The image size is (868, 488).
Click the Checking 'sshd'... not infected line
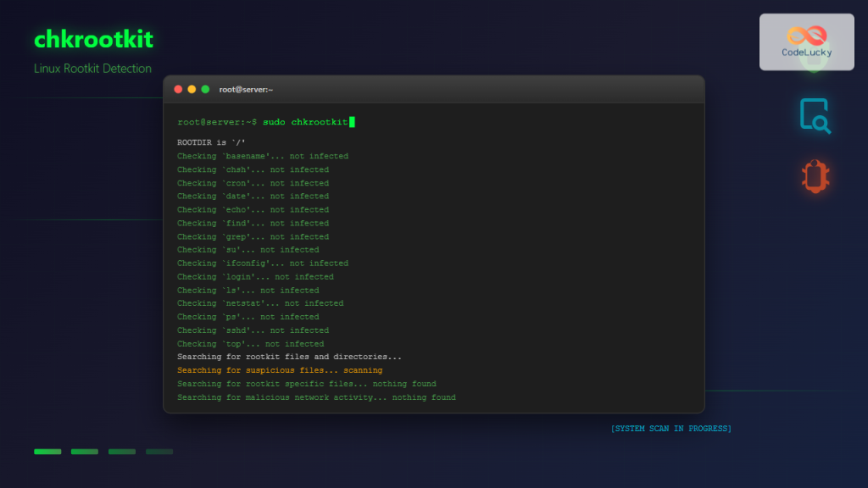pos(253,330)
